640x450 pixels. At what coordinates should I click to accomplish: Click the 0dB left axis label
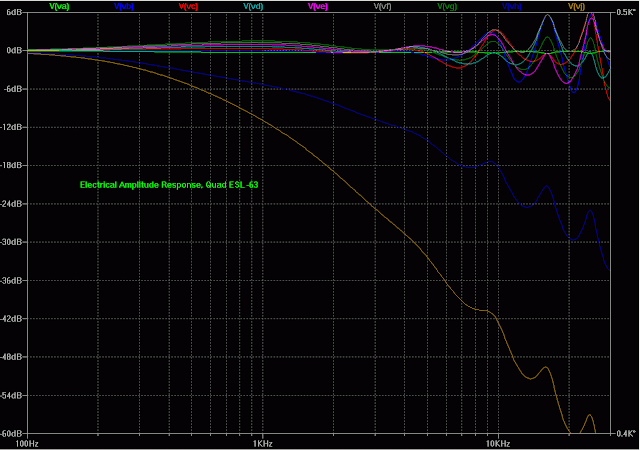pyautogui.click(x=14, y=51)
